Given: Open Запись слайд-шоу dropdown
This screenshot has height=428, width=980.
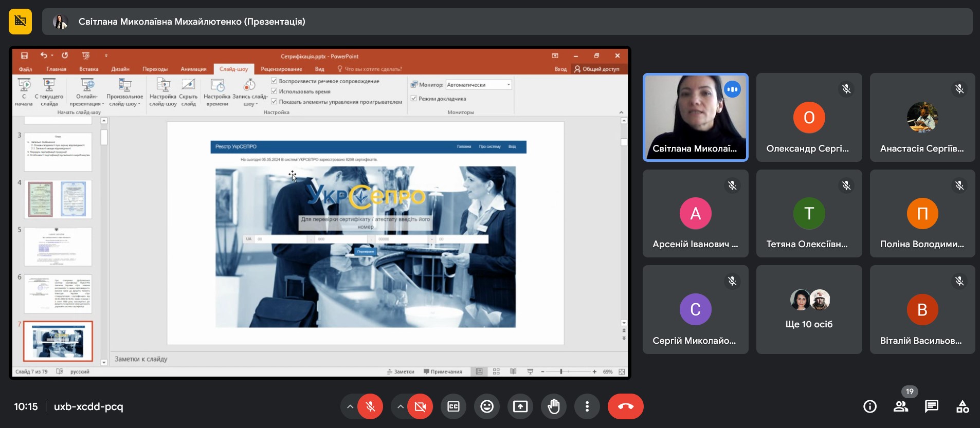Looking at the screenshot, I should (x=250, y=92).
